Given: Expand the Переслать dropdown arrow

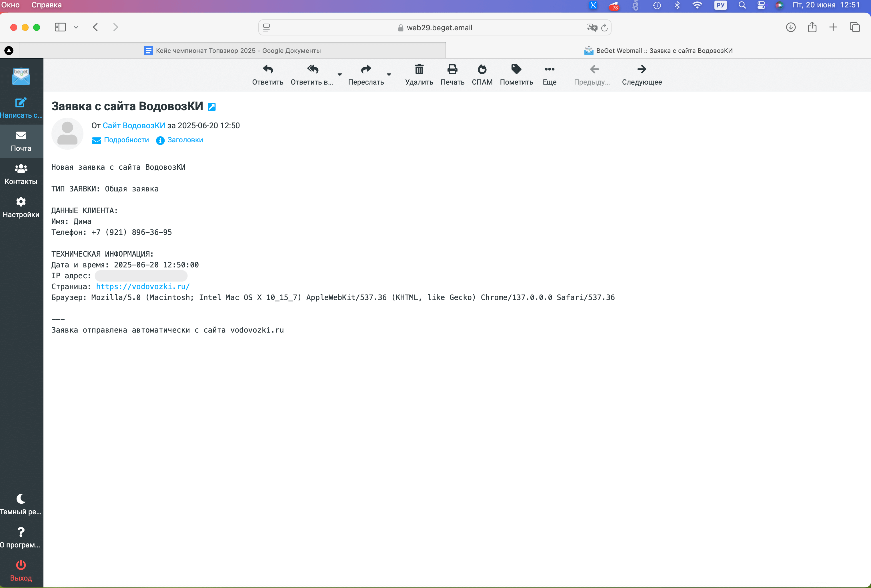Looking at the screenshot, I should pyautogui.click(x=389, y=75).
